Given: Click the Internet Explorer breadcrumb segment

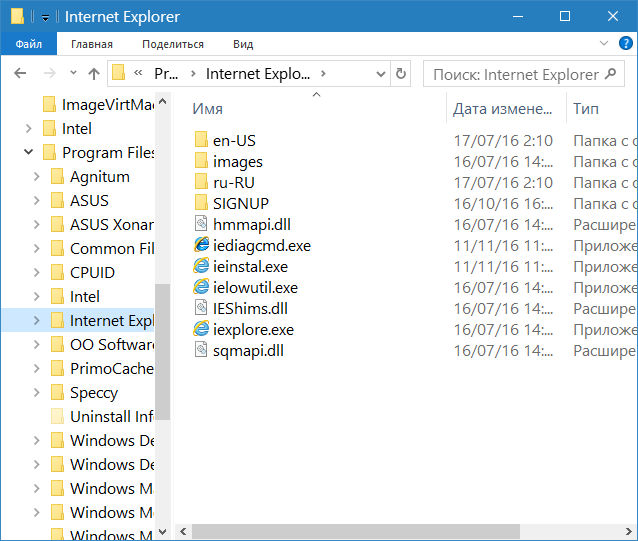Looking at the screenshot, I should pos(258,74).
